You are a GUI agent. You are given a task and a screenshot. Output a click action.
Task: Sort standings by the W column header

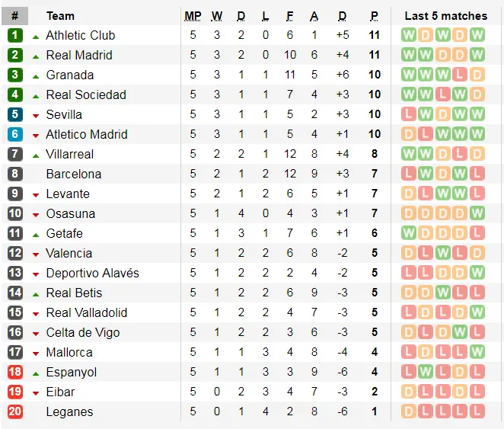(217, 15)
